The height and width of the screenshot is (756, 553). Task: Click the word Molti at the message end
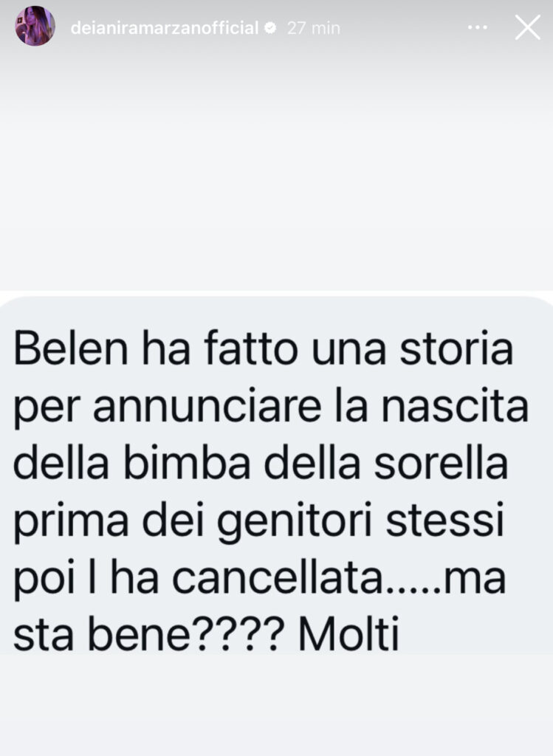tap(349, 632)
